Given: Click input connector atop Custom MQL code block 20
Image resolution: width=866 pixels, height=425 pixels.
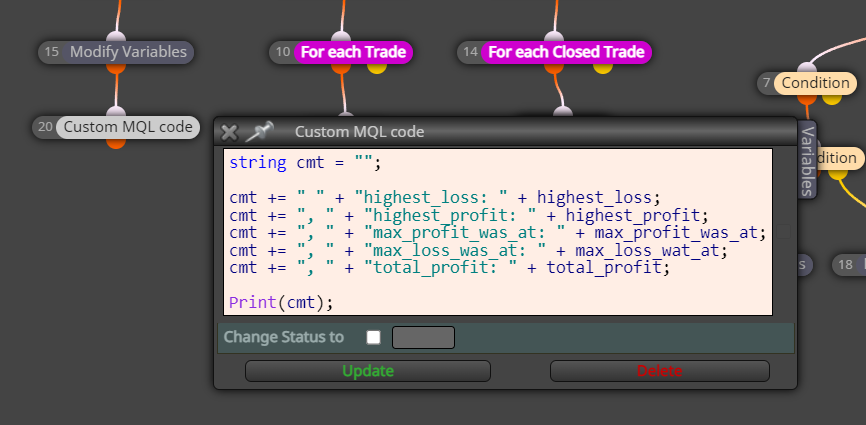Looking at the screenshot, I should [x=115, y=113].
